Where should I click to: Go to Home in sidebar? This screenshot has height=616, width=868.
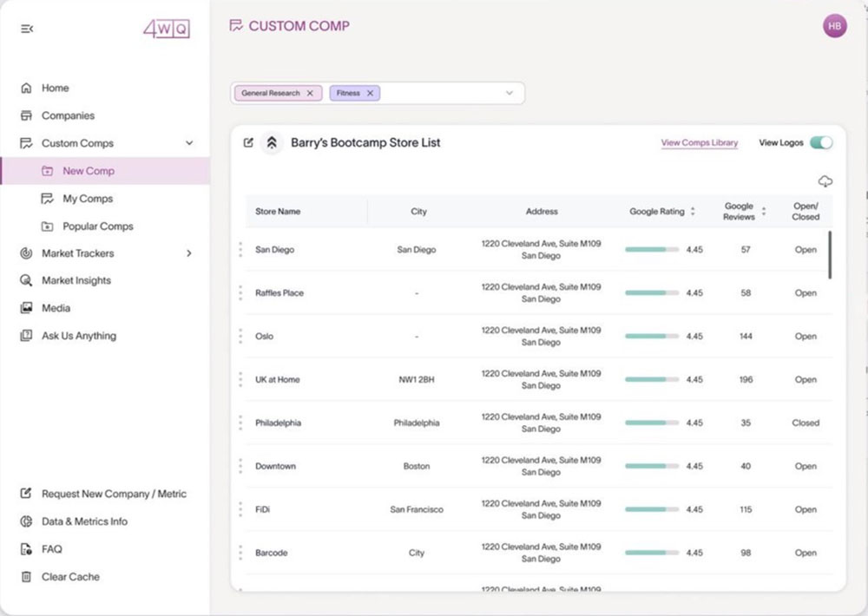tap(56, 88)
